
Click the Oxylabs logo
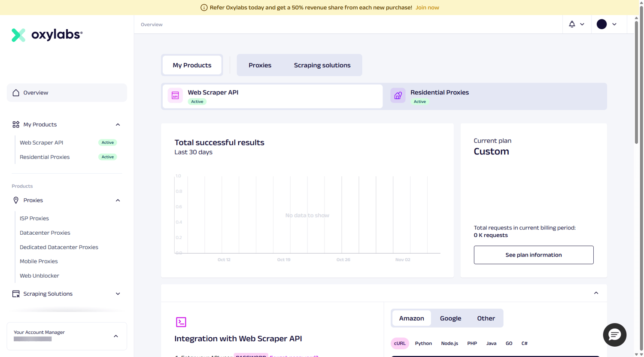click(x=47, y=35)
